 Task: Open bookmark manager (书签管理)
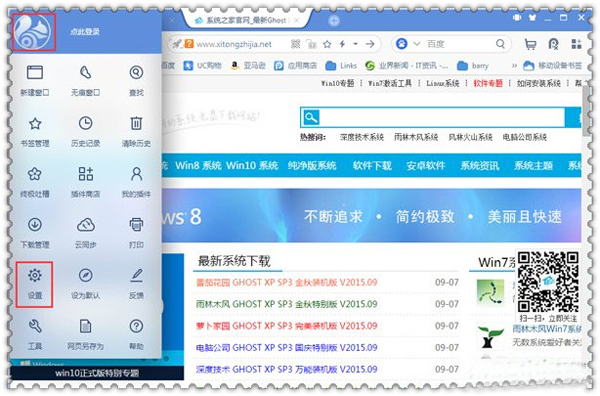[x=35, y=132]
